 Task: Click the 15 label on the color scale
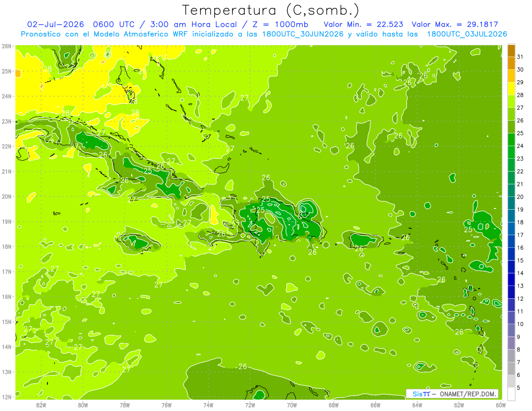pyautogui.click(x=520, y=260)
